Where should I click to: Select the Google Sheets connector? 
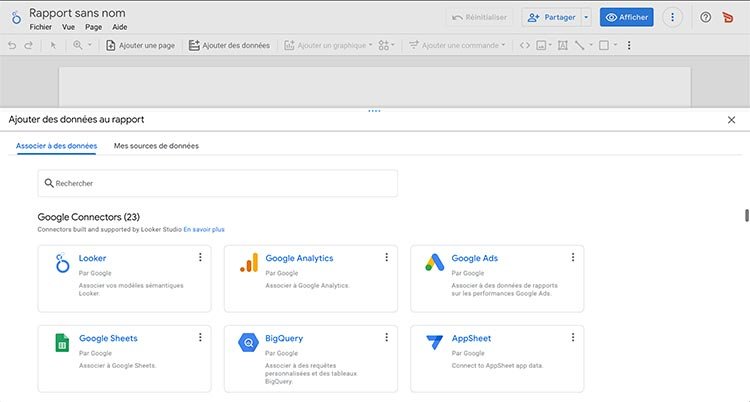tap(124, 359)
